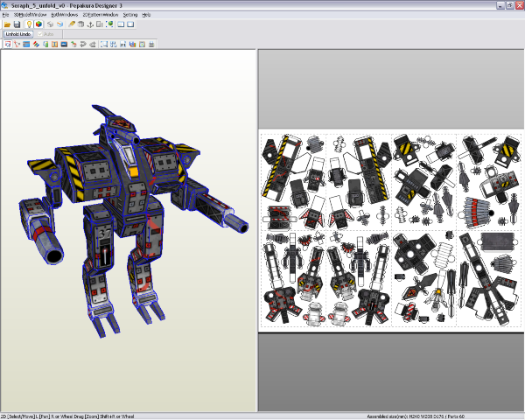Image resolution: width=525 pixels, height=420 pixels.
Task: Open the Setting menu
Action: click(129, 15)
